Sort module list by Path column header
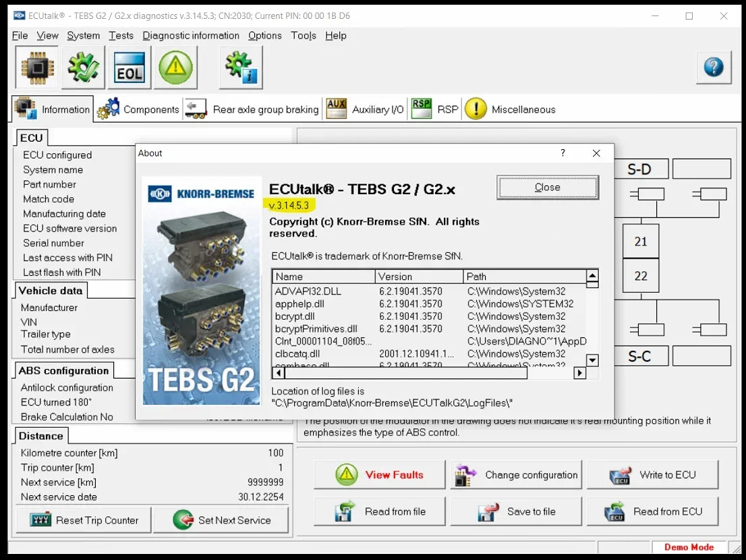746x560 pixels. (x=525, y=277)
